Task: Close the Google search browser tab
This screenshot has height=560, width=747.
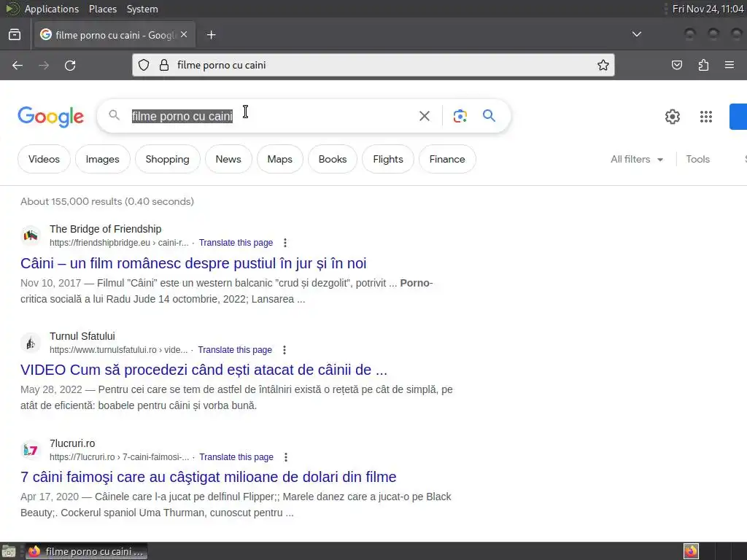Action: click(184, 35)
